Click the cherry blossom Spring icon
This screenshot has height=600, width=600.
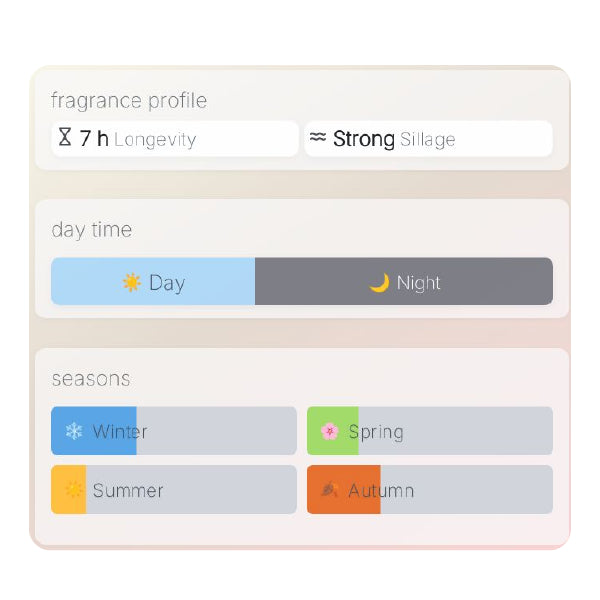point(330,432)
